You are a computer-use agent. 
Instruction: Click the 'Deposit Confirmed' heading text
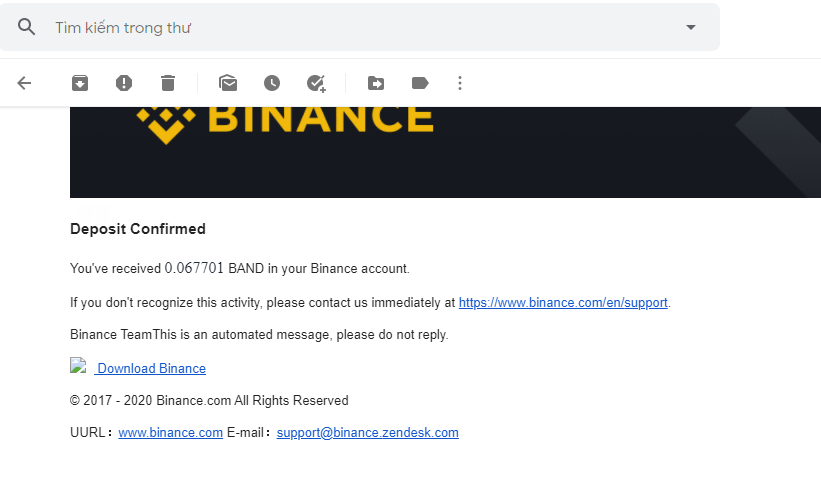[x=138, y=229]
